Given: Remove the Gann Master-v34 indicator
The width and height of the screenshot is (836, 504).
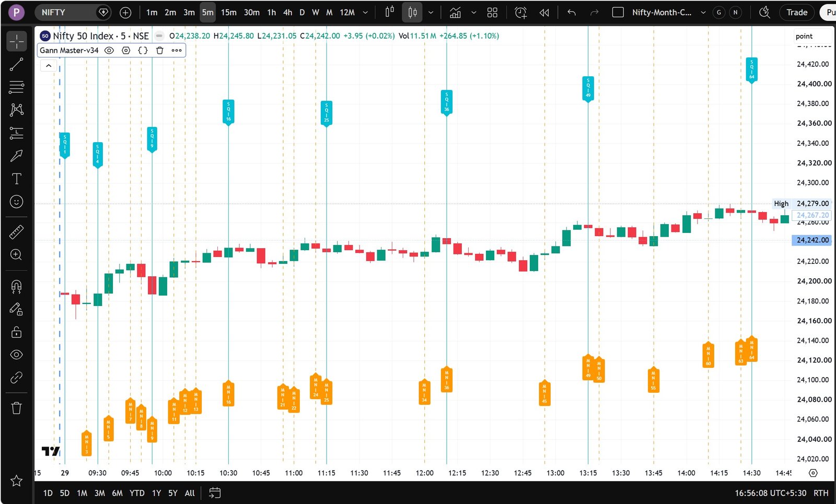Looking at the screenshot, I should click(x=160, y=50).
